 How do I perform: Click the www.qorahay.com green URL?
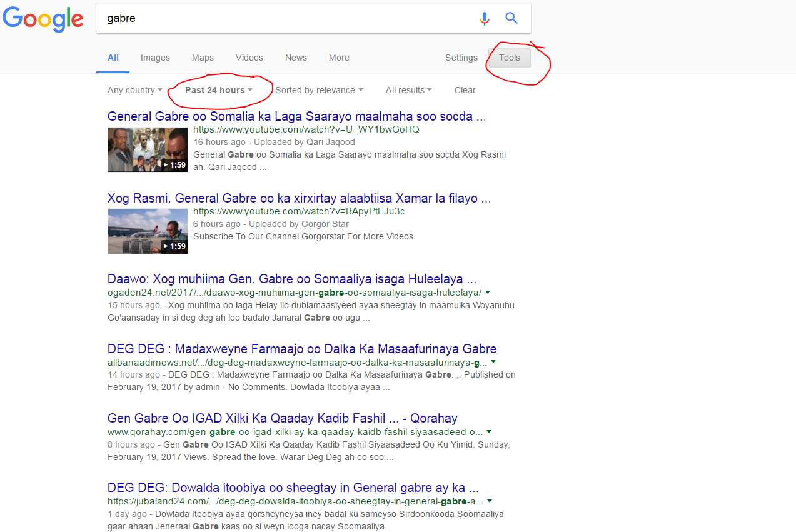[295, 431]
